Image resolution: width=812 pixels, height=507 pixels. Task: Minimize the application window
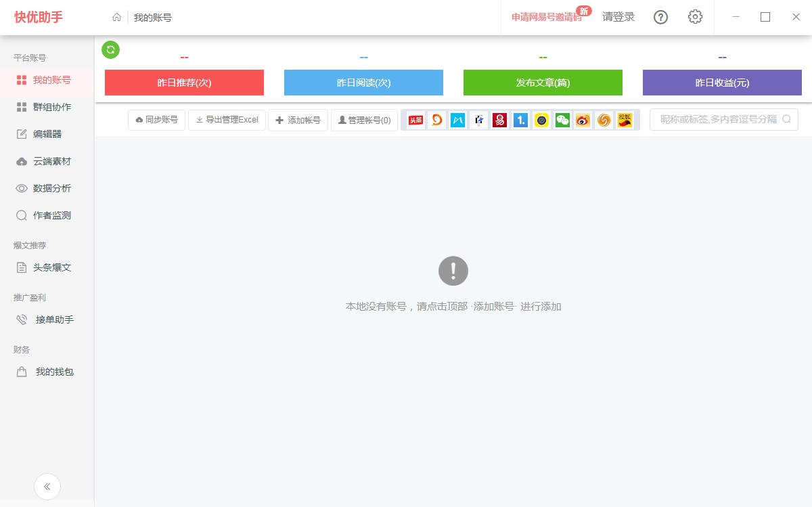pos(736,17)
